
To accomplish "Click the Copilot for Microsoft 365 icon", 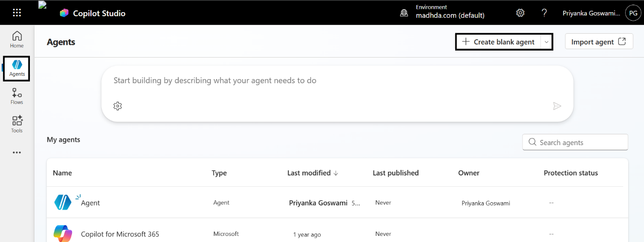I will coord(63,234).
